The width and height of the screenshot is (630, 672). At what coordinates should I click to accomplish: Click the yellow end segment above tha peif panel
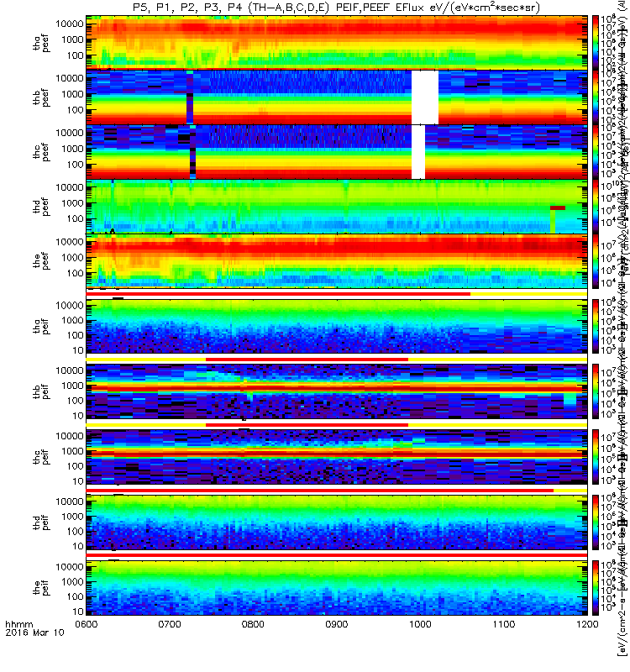528,294
